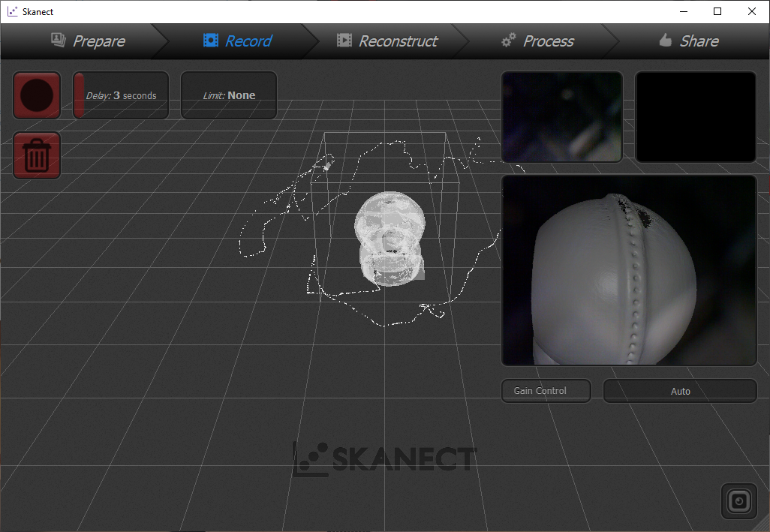The height and width of the screenshot is (532, 770).
Task: Adjust the Delay 3 seconds slider
Action: 121,95
